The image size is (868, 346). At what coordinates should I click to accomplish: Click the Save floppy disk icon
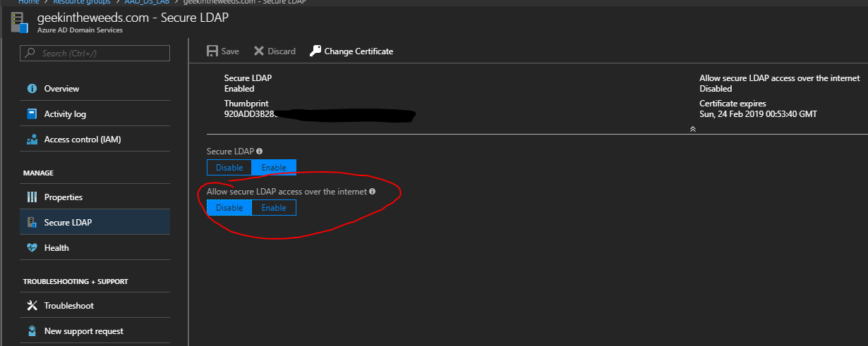click(212, 51)
